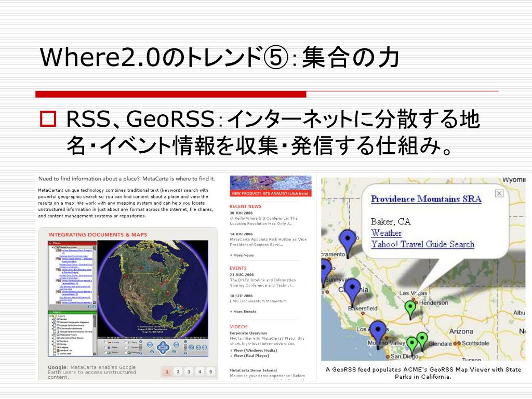The width and height of the screenshot is (532, 399).
Task: Open Yahoo! Travel Guide Search link
Action: (423, 244)
